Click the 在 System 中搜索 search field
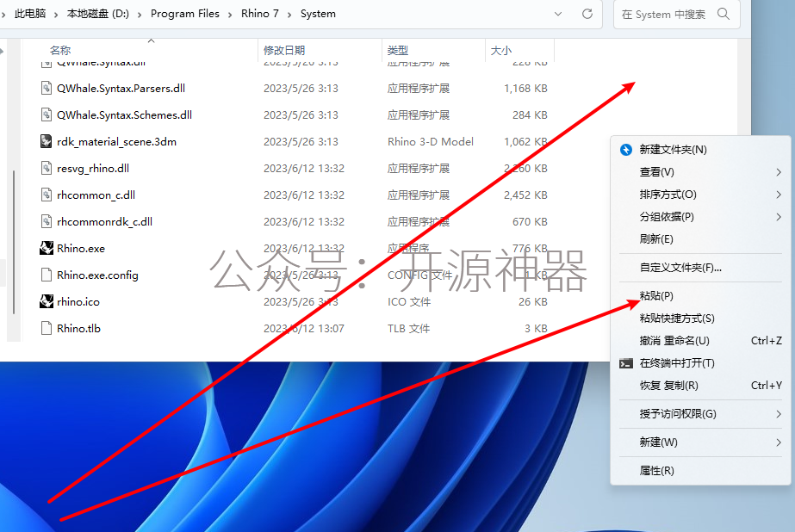795x532 pixels. [676, 14]
